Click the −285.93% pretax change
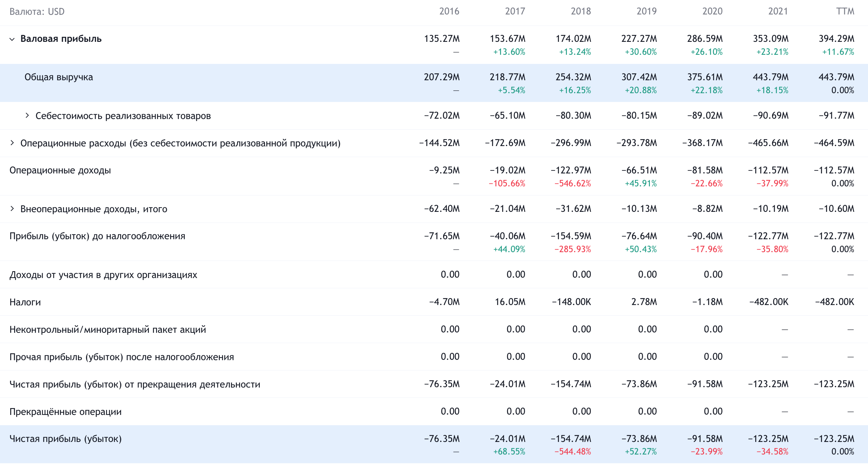The height and width of the screenshot is (464, 868). click(573, 249)
